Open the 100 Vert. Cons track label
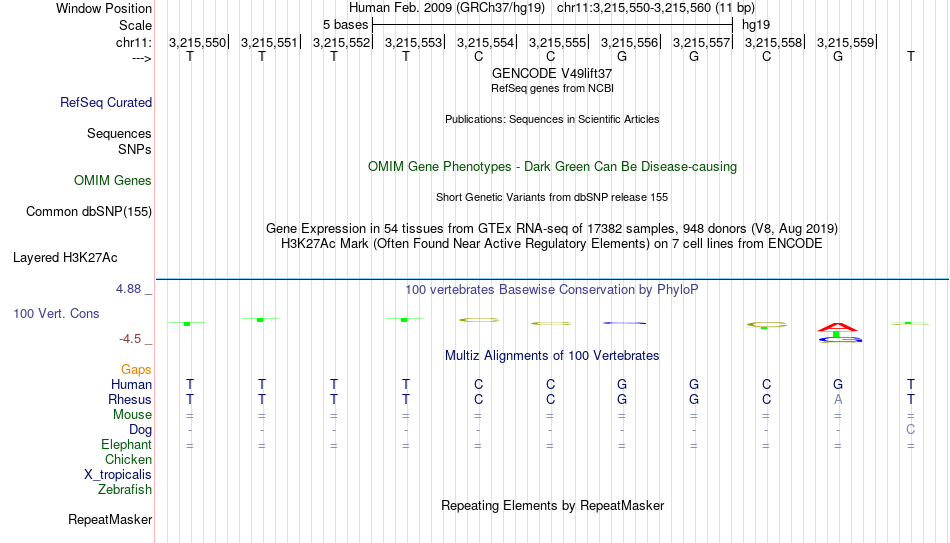Image resolution: width=950 pixels, height=543 pixels. coord(56,313)
